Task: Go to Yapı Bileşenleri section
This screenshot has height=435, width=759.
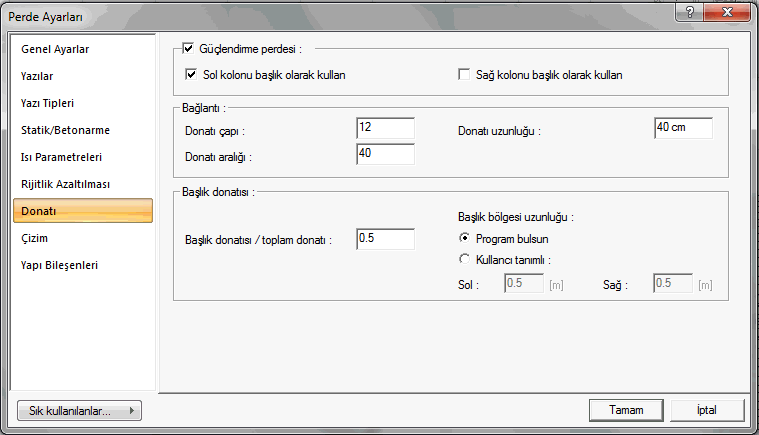Action: point(83,266)
